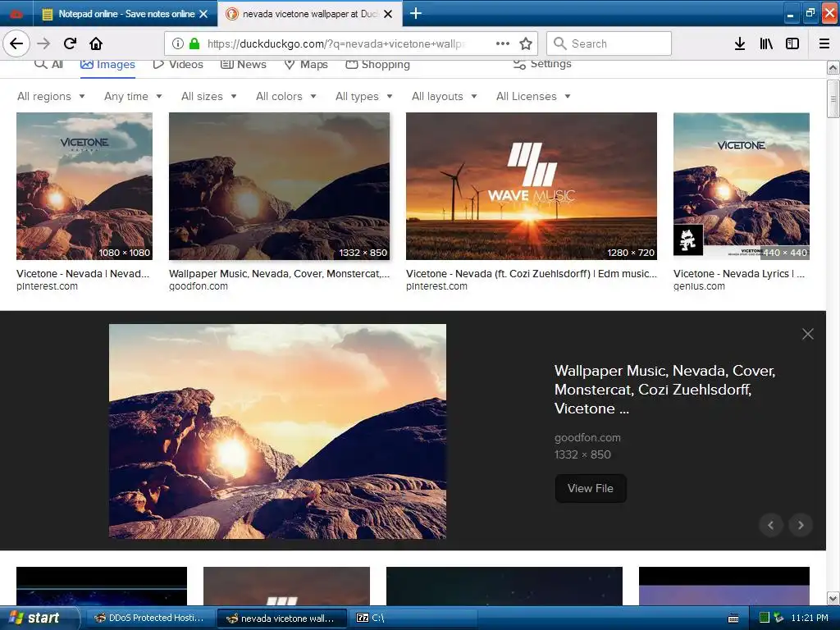Expand the All regions filter
Viewport: 840px width, 630px height.
pyautogui.click(x=51, y=97)
